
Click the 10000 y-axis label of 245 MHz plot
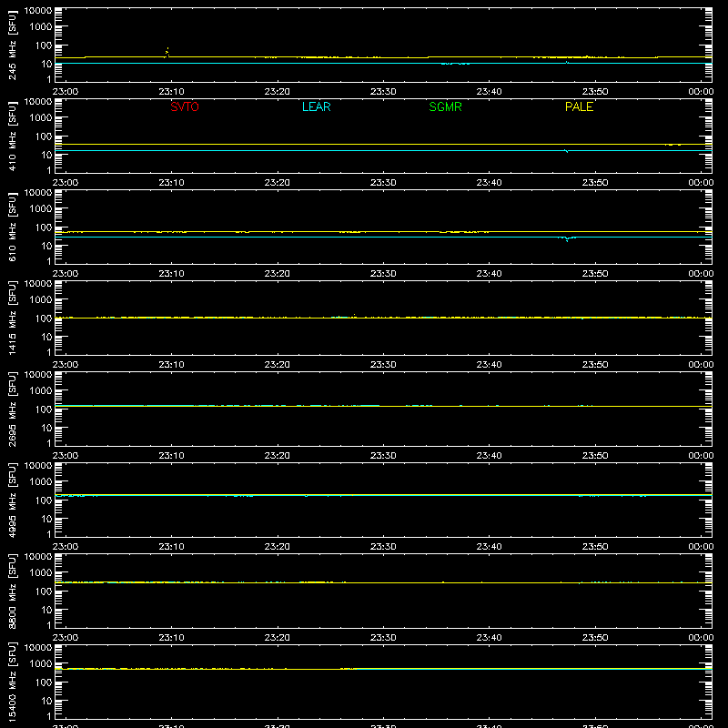point(38,11)
